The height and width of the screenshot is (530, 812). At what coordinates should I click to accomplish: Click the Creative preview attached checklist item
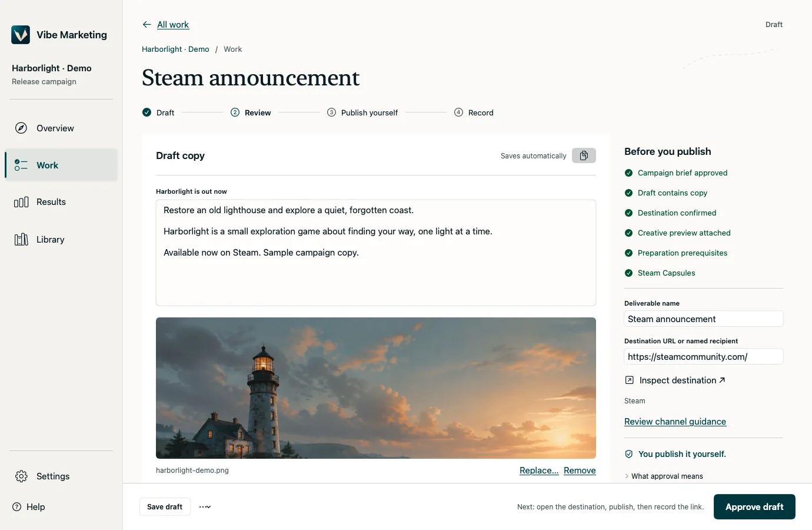coord(677,233)
